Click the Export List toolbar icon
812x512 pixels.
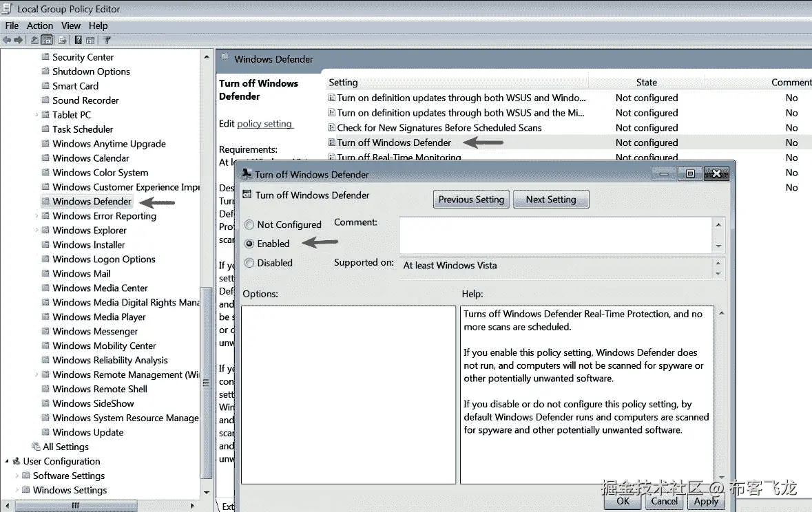tap(62, 40)
